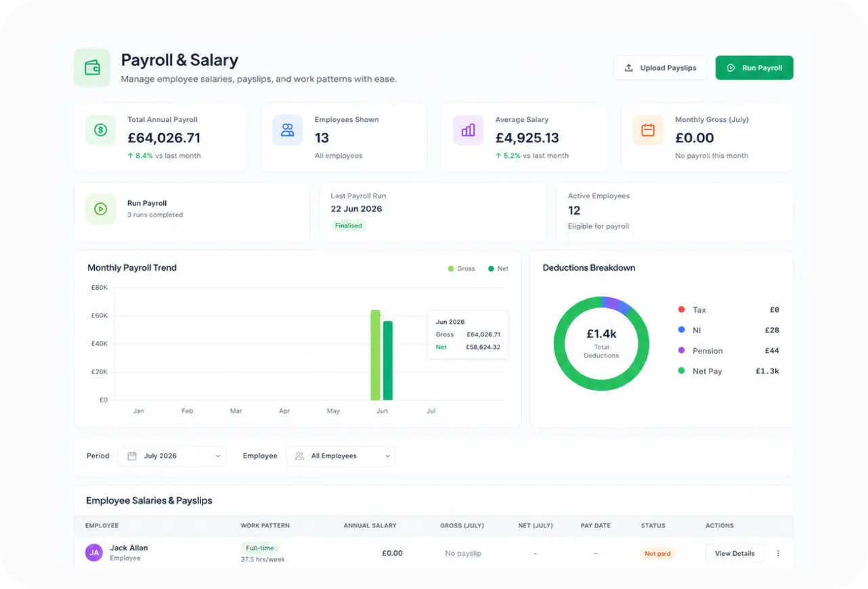Click the blue NI legend dot
Image resolution: width=868 pixels, height=589 pixels.
[x=681, y=330]
